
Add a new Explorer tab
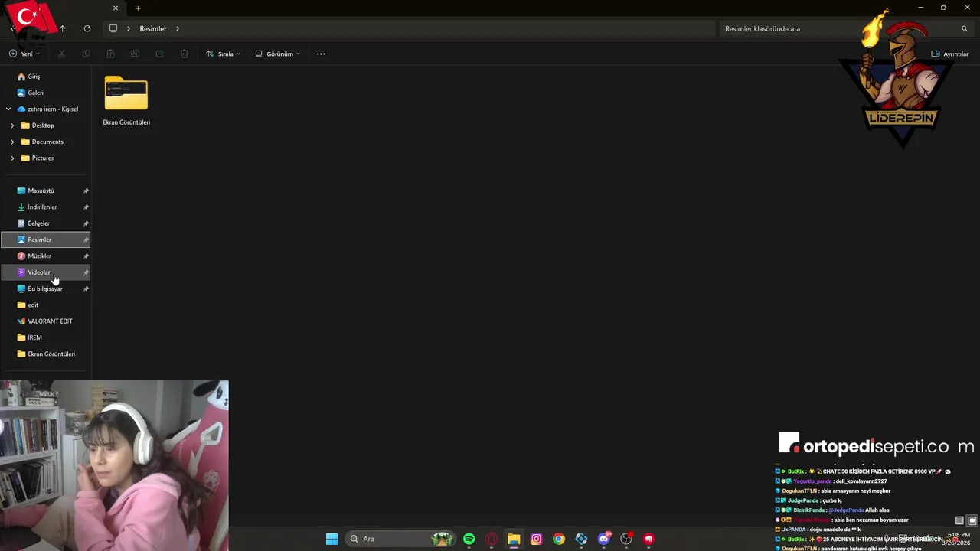tap(138, 8)
